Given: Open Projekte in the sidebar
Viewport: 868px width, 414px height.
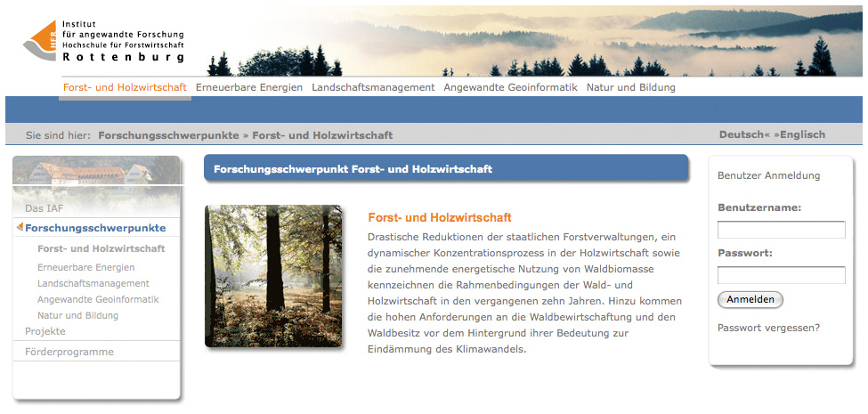Looking at the screenshot, I should tap(45, 331).
